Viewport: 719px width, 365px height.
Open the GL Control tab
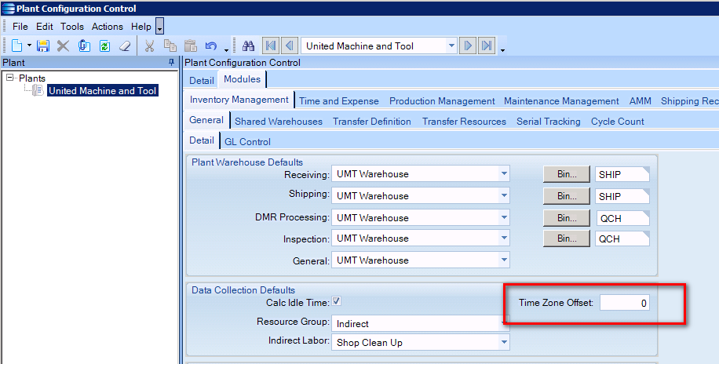(x=248, y=142)
